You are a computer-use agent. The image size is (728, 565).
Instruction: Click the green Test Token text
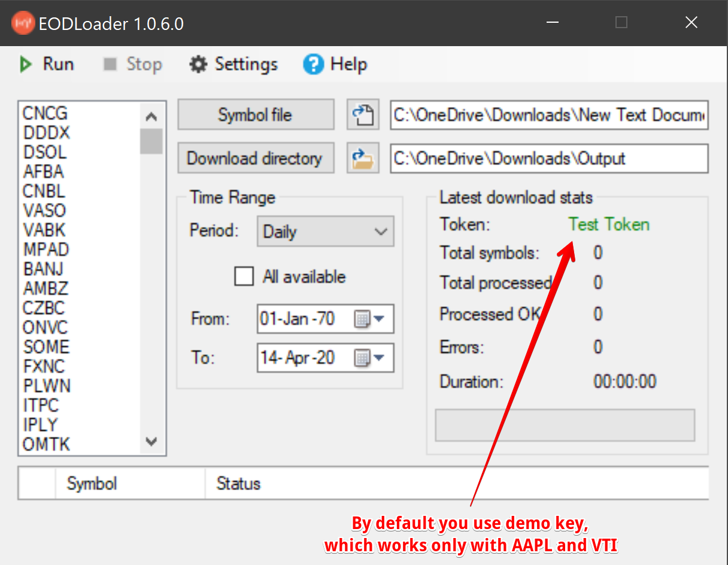(609, 225)
